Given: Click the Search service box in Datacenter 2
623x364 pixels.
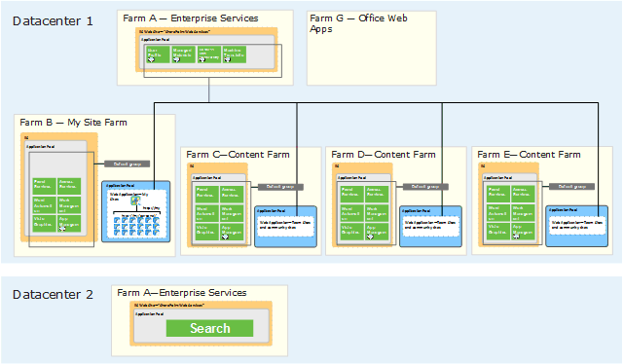Looking at the screenshot, I should [x=209, y=328].
